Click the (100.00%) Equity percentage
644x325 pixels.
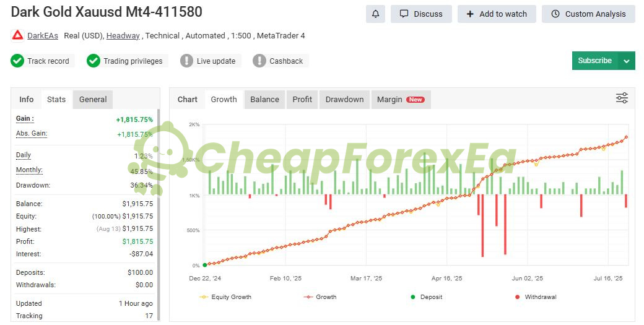106,216
